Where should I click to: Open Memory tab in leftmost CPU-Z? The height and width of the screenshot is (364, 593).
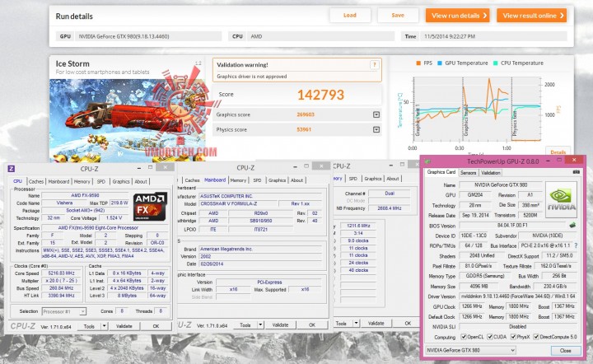(82, 181)
